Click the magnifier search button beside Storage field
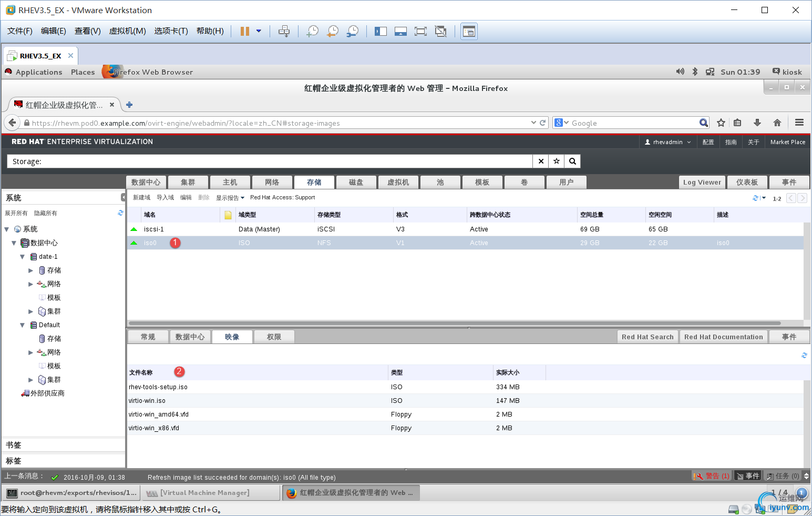The image size is (812, 516). tap(573, 161)
